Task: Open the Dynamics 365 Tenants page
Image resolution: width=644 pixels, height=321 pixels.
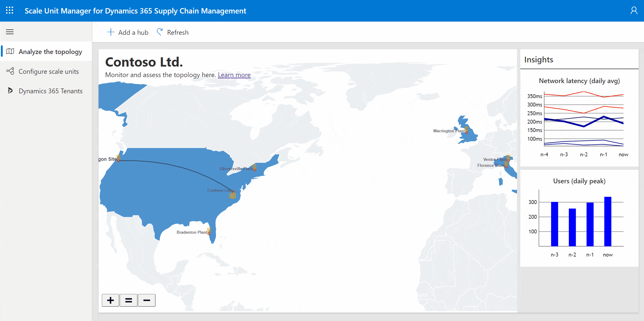Action: 50,91
